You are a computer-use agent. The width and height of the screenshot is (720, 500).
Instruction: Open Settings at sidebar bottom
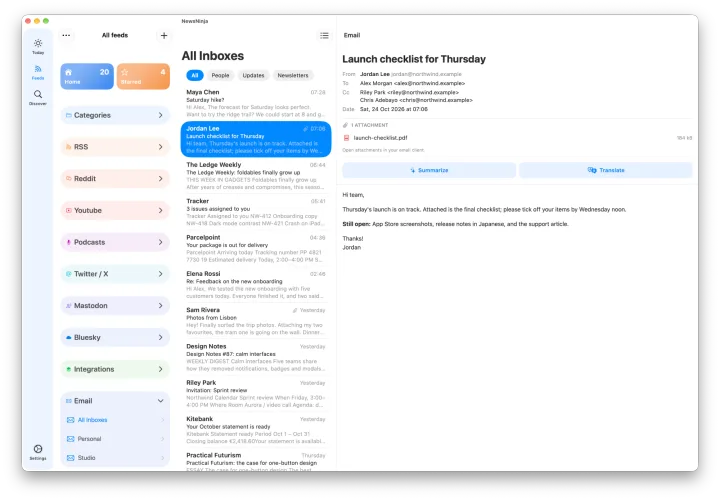(38, 452)
